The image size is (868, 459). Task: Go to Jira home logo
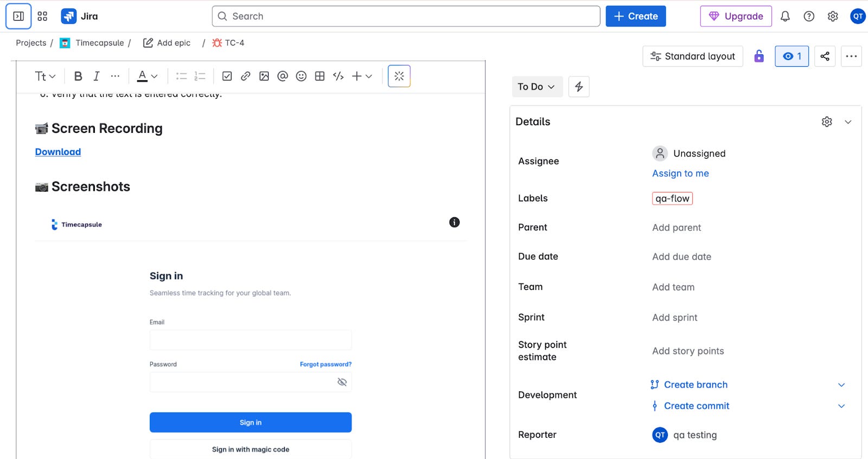point(80,16)
